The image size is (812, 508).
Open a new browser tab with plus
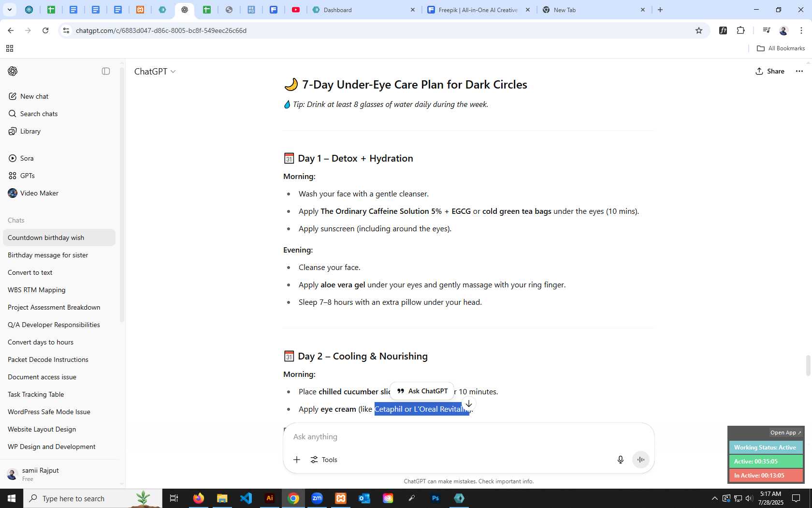[x=660, y=10]
